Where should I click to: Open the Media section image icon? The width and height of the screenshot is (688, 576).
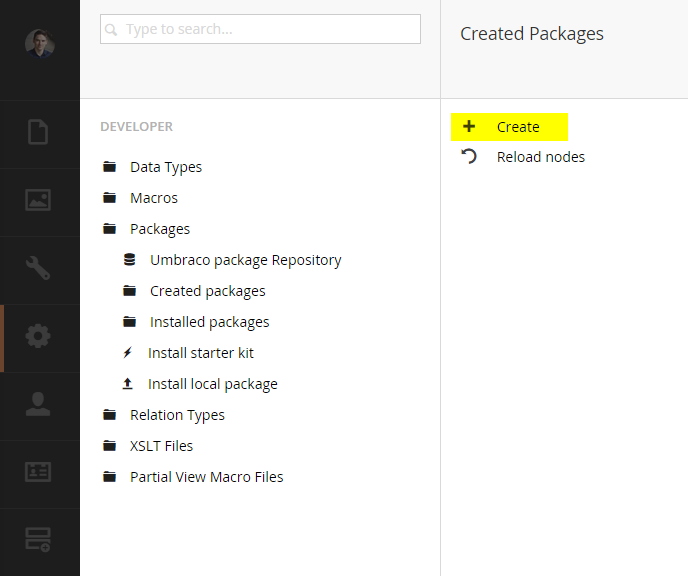coord(38,200)
